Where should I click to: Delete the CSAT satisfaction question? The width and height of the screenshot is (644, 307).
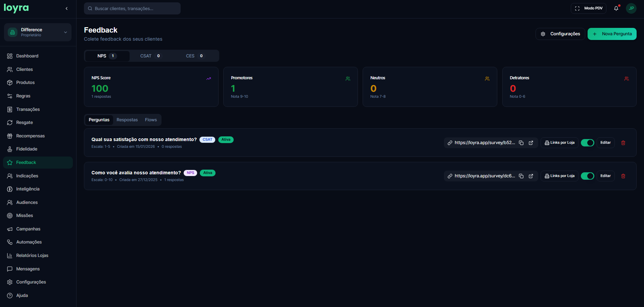tap(623, 143)
